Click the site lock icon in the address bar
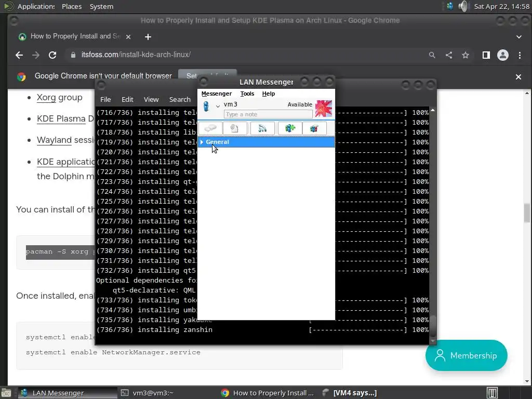Viewport: 532px width, 399px height. tap(73, 55)
